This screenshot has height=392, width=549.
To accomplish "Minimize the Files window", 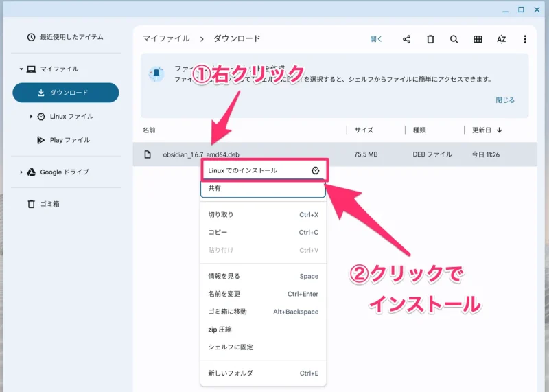I will click(x=505, y=10).
